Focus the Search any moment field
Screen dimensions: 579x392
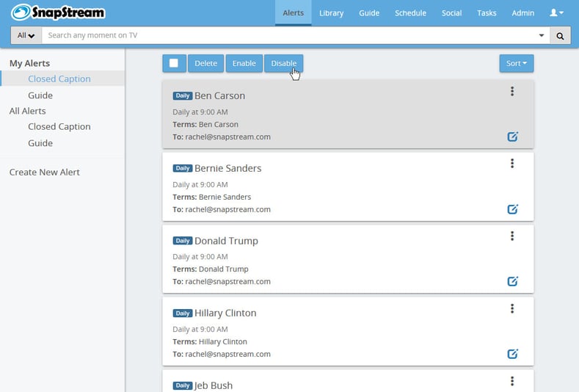point(286,35)
